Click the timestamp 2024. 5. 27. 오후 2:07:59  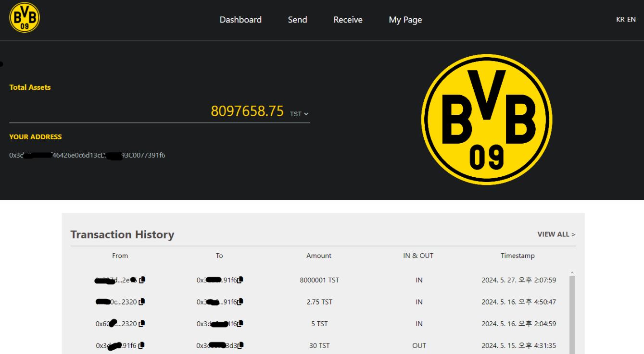pyautogui.click(x=519, y=280)
